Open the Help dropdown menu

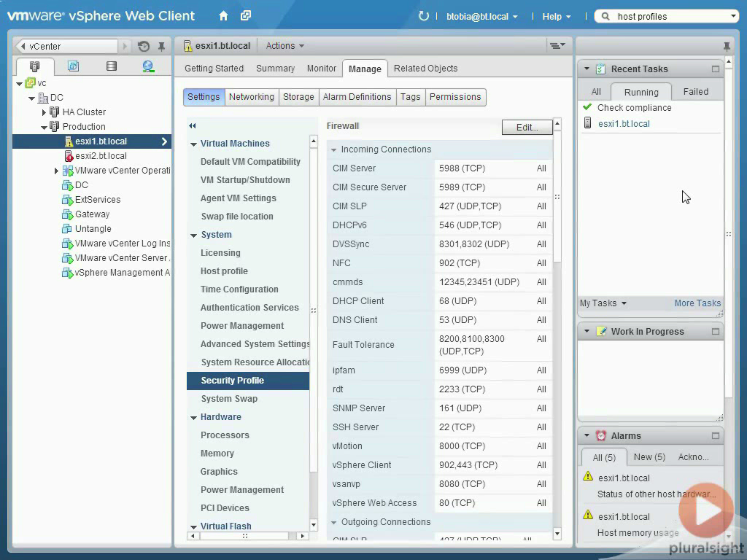click(x=557, y=16)
